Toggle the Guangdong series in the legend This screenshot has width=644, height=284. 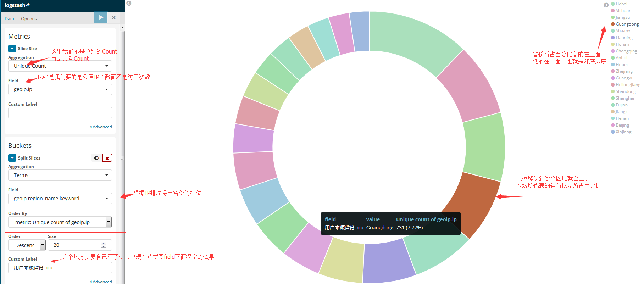click(627, 24)
